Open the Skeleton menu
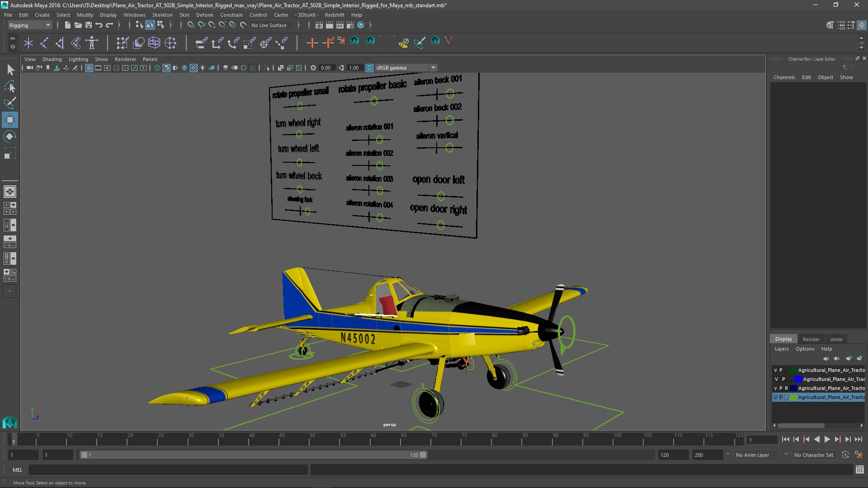The image size is (868, 488). [162, 15]
